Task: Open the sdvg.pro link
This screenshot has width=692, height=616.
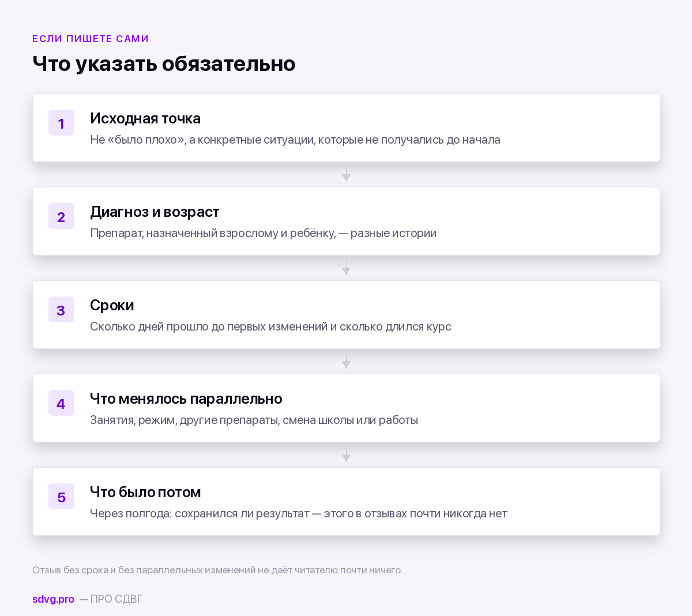Action: pyautogui.click(x=53, y=599)
